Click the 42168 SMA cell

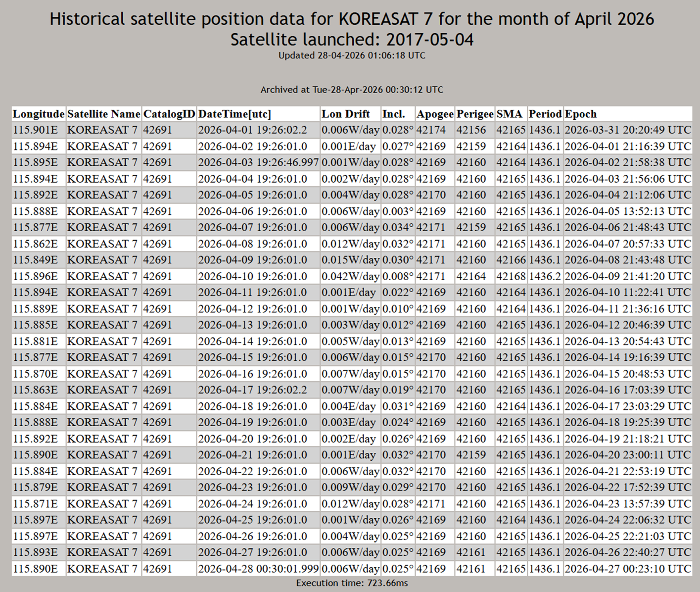(511, 276)
